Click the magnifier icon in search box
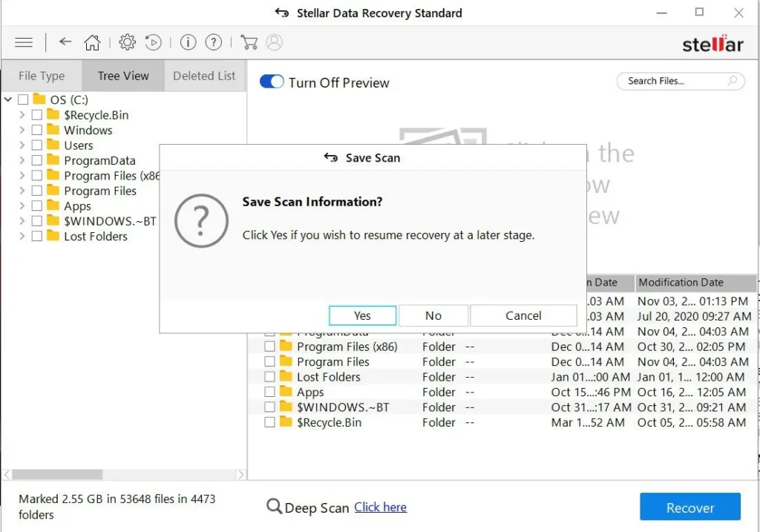760x532 pixels. (733, 80)
